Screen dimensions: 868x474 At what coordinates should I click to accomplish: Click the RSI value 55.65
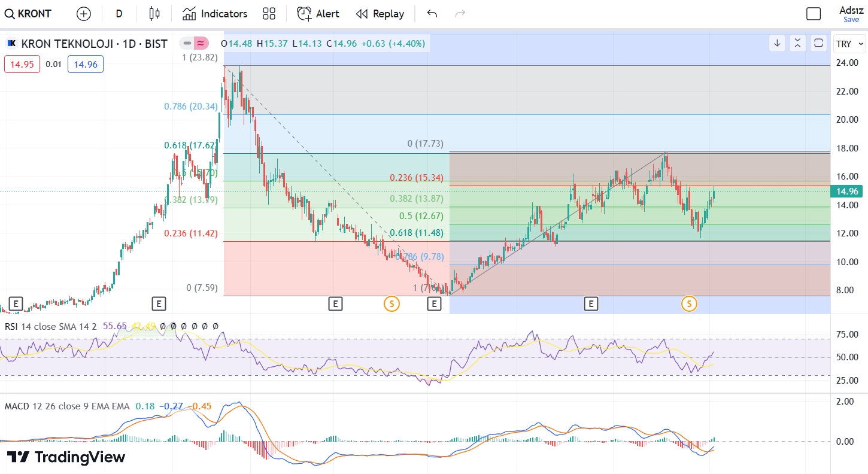point(115,326)
